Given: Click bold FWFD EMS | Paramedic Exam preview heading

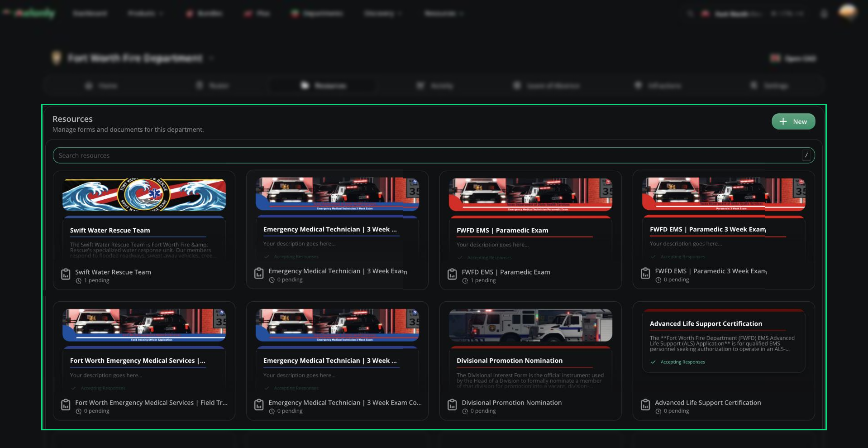Looking at the screenshot, I should coord(502,230).
